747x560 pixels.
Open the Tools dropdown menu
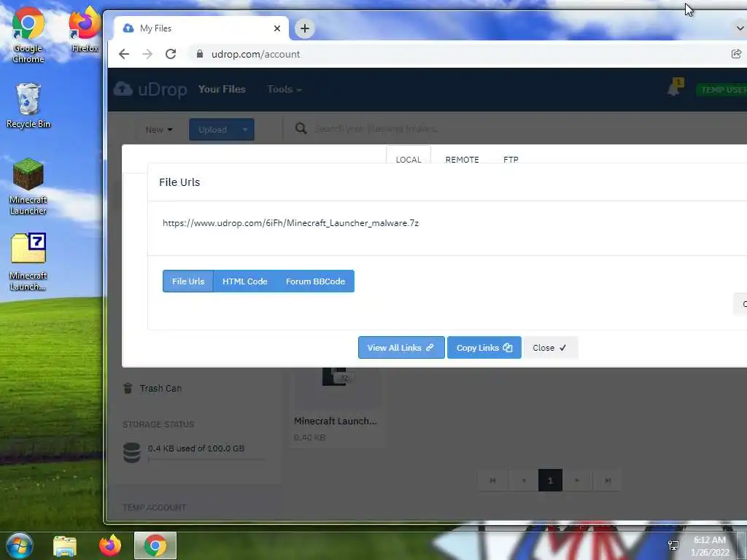pyautogui.click(x=285, y=89)
